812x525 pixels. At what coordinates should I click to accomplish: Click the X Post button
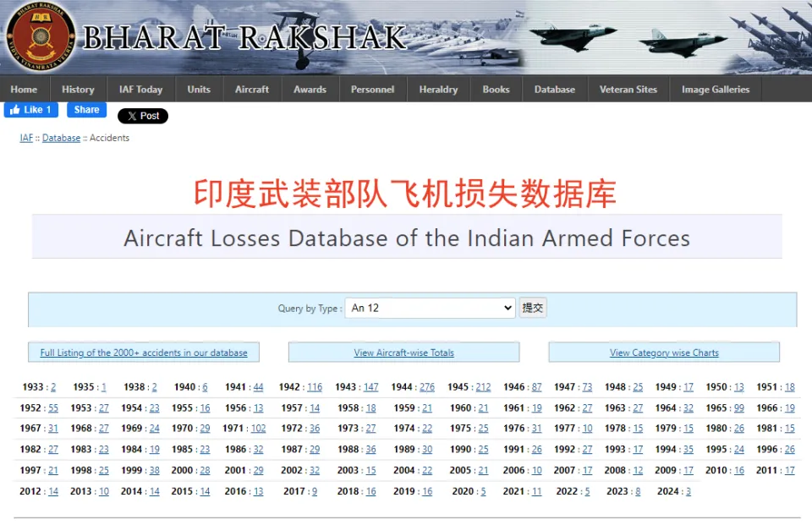pos(143,116)
